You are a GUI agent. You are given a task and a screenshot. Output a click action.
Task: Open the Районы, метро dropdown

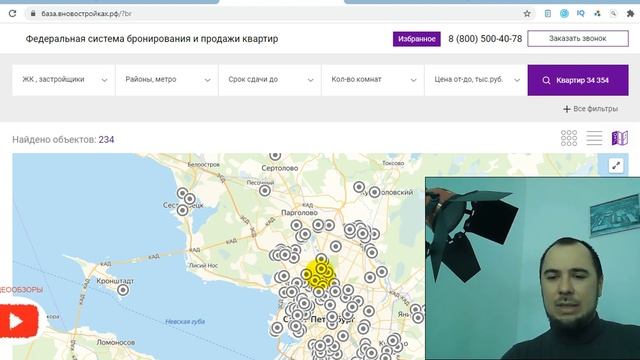tap(167, 80)
